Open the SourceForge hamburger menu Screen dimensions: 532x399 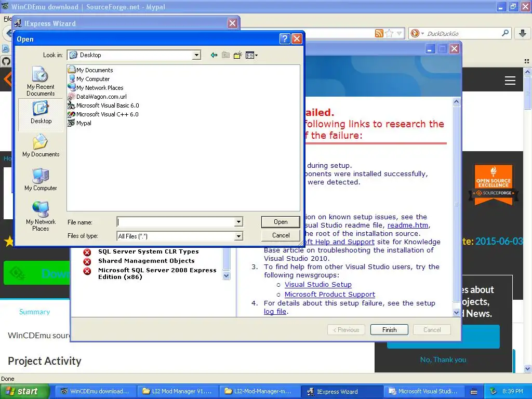pos(510,81)
